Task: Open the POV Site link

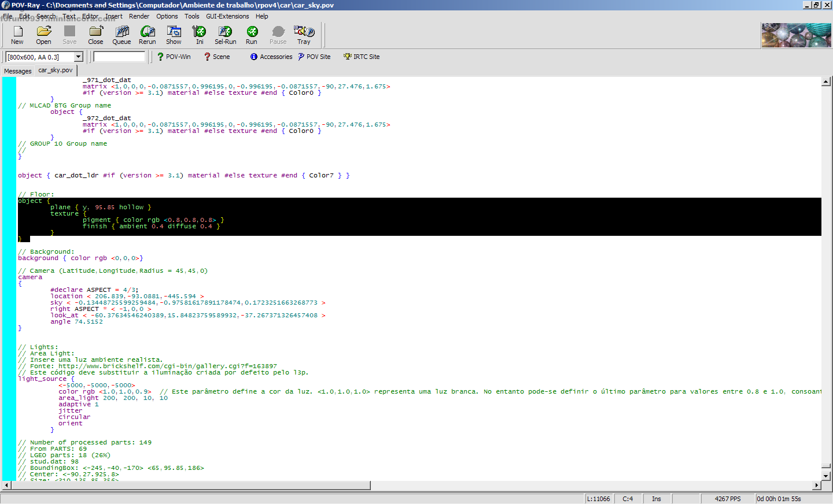Action: pyautogui.click(x=314, y=57)
